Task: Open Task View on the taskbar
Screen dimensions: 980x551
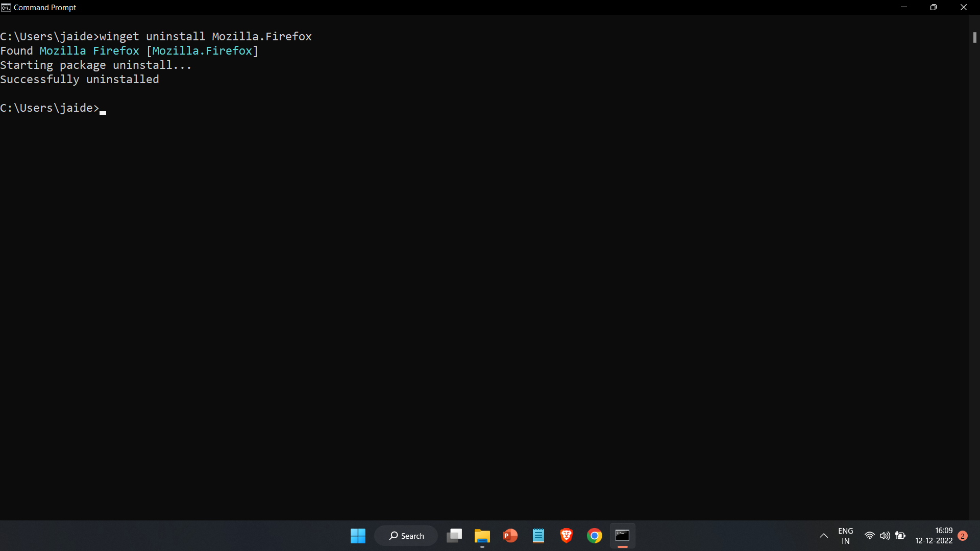Action: coord(454,536)
